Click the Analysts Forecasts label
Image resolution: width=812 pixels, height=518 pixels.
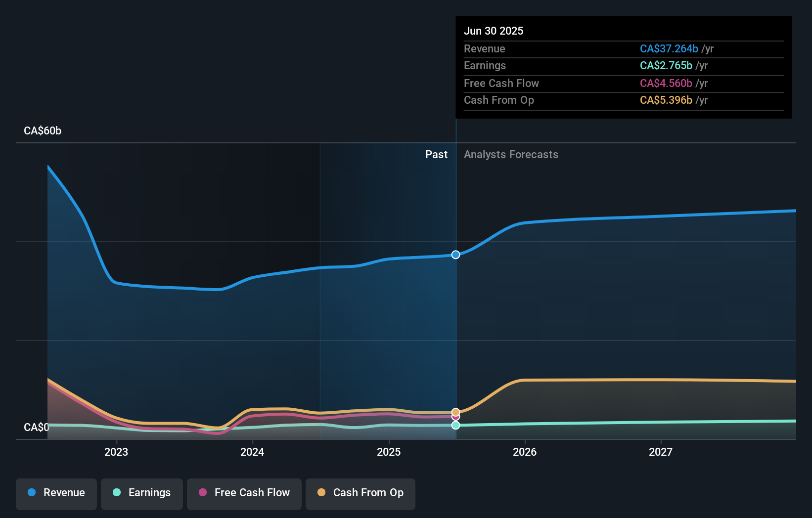pyautogui.click(x=511, y=155)
